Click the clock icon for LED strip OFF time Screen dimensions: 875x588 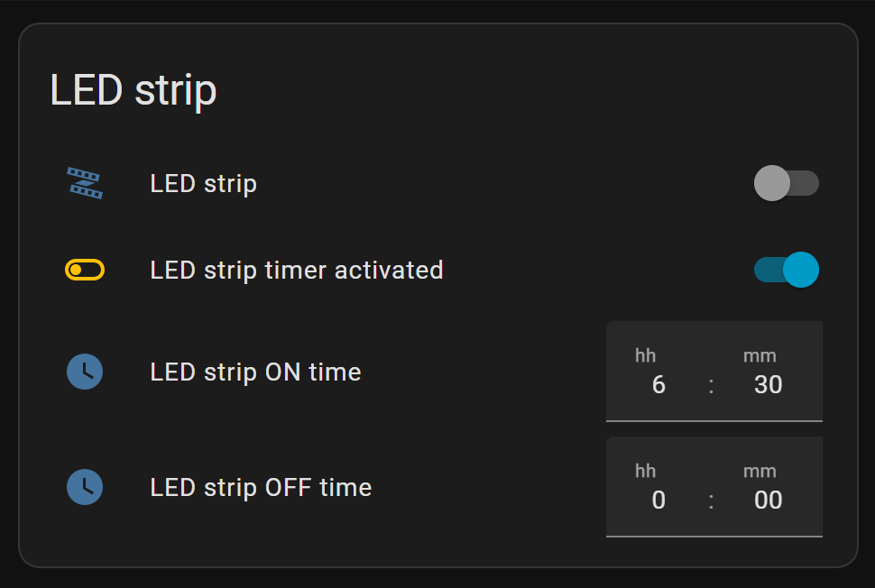tap(85, 487)
